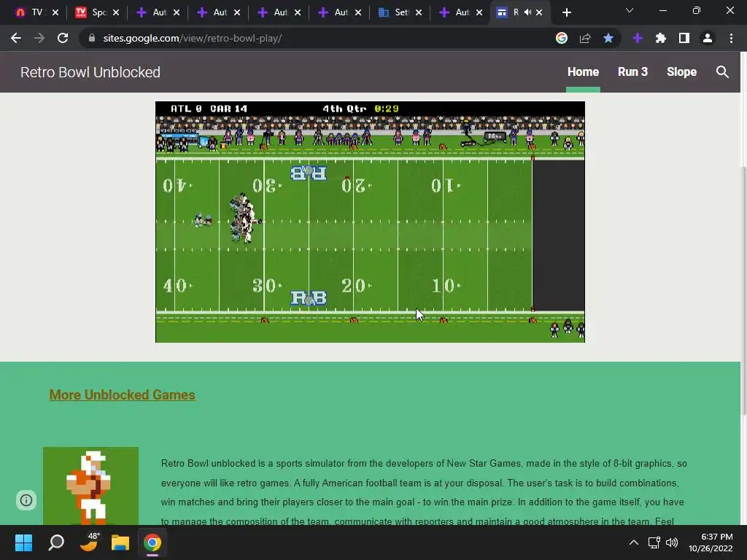
Task: View site information lock icon
Action: (92, 38)
